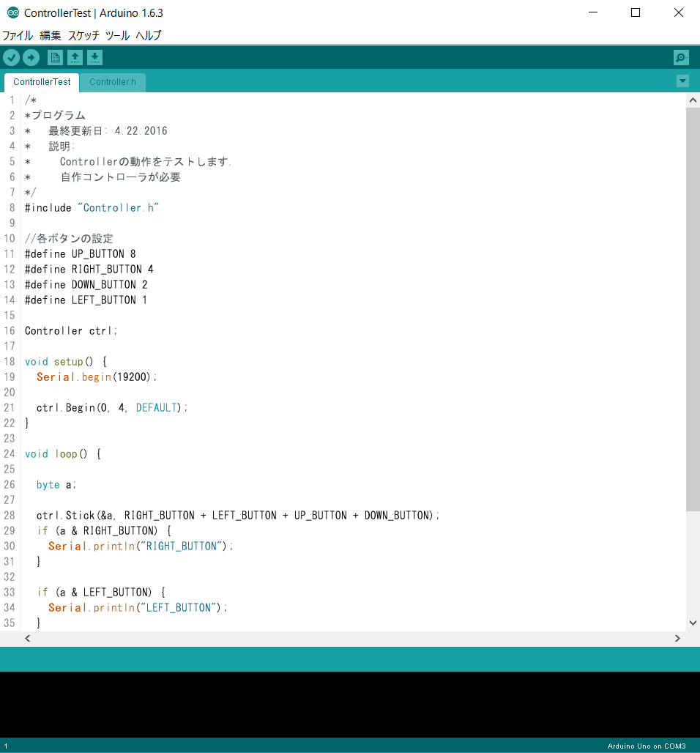Screen dimensions: 700x753
Task: Click the Upload arrow button
Action: pos(31,58)
